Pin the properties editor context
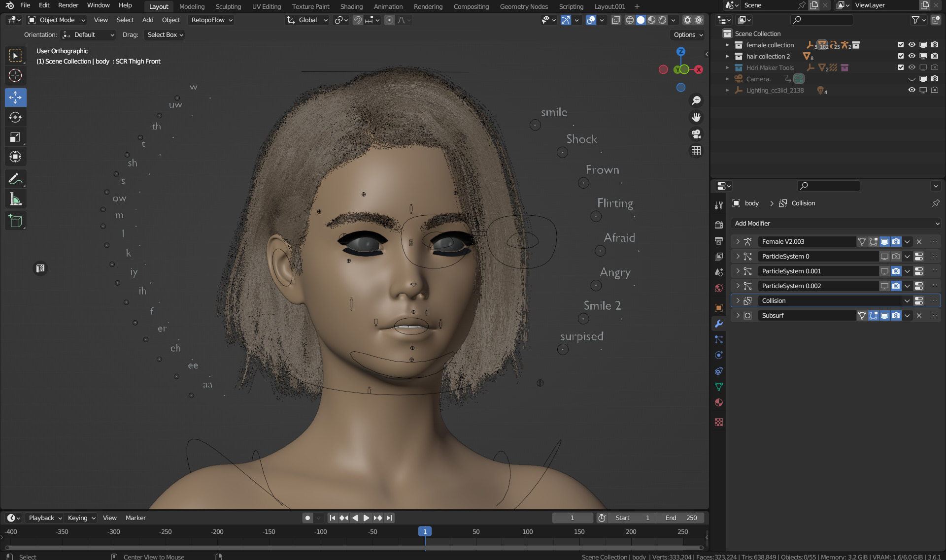The height and width of the screenshot is (560, 946). [936, 203]
